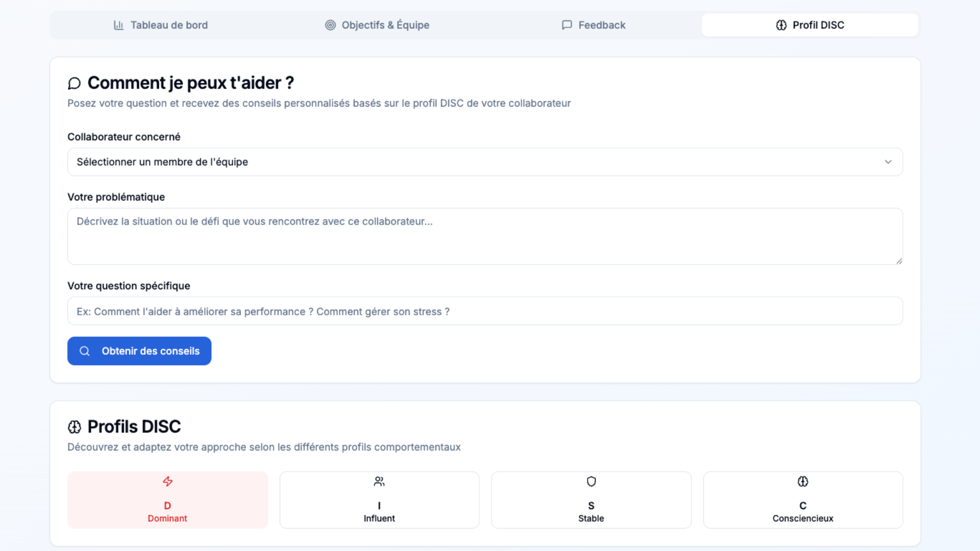Click the speech bubble icon beside Feedback
This screenshot has height=551, width=980.
pyautogui.click(x=567, y=25)
